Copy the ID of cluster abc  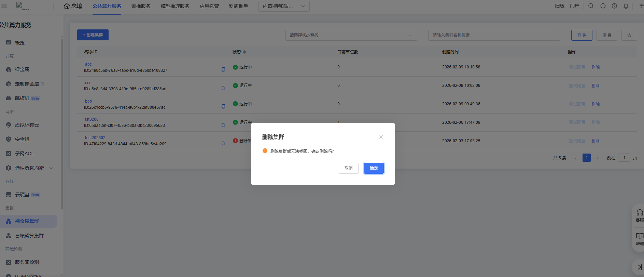coord(223,69)
